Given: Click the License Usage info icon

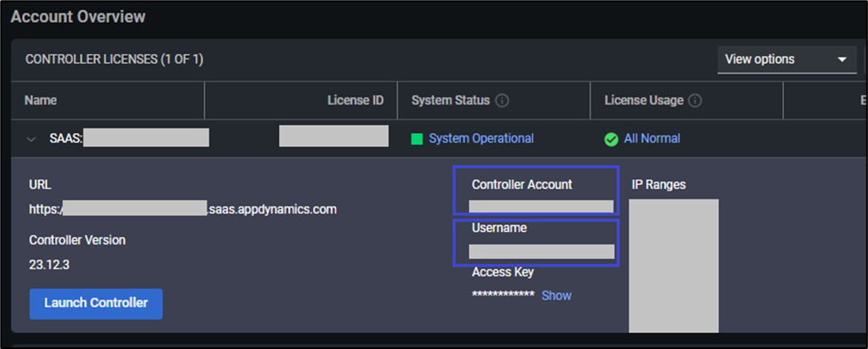Looking at the screenshot, I should click(x=695, y=101).
